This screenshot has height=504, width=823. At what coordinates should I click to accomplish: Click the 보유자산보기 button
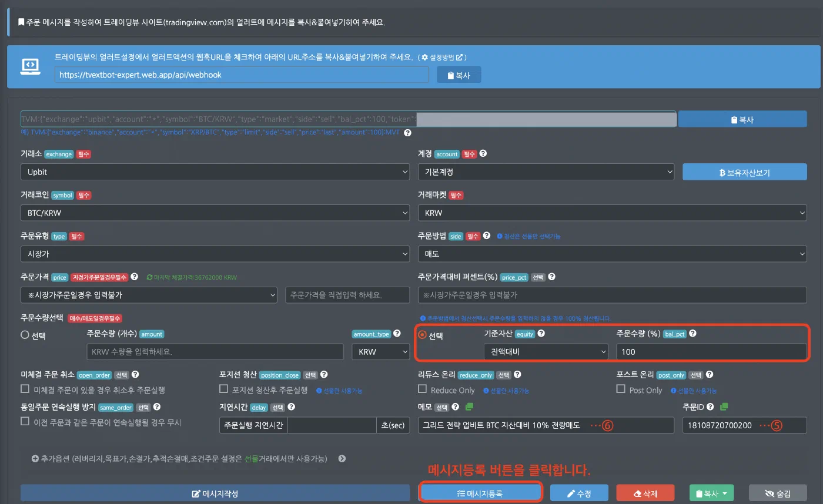pos(745,172)
